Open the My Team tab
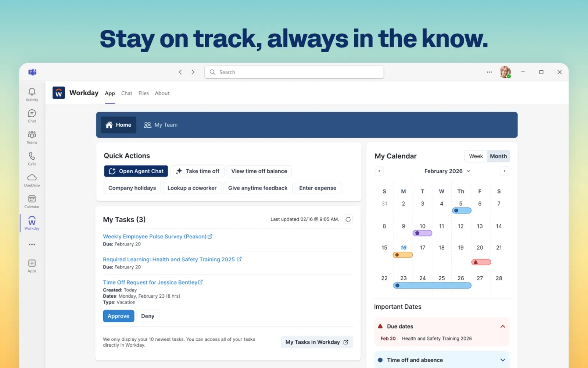This screenshot has height=368, width=588. [161, 125]
